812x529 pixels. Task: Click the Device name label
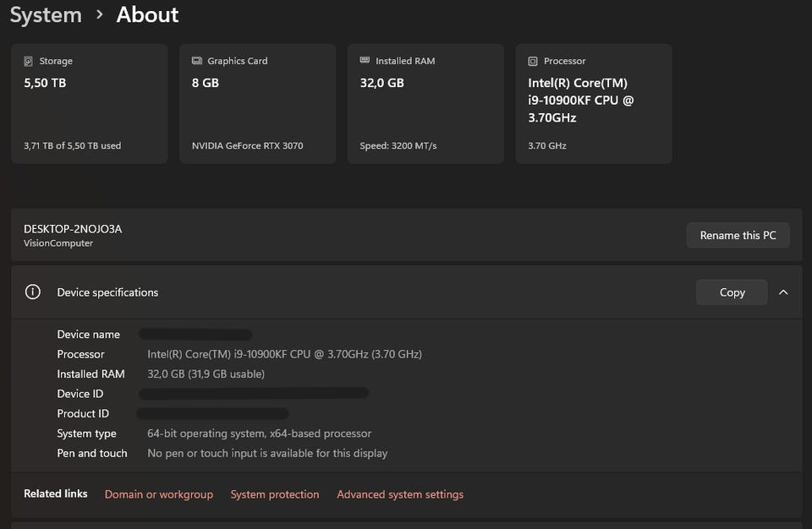(89, 335)
